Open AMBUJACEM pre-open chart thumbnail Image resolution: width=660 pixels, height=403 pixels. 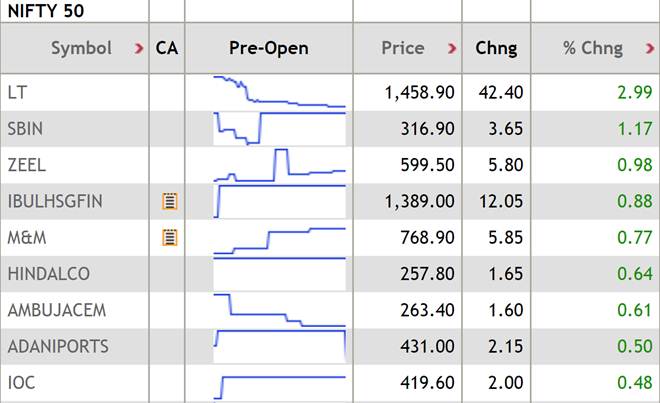(x=279, y=310)
